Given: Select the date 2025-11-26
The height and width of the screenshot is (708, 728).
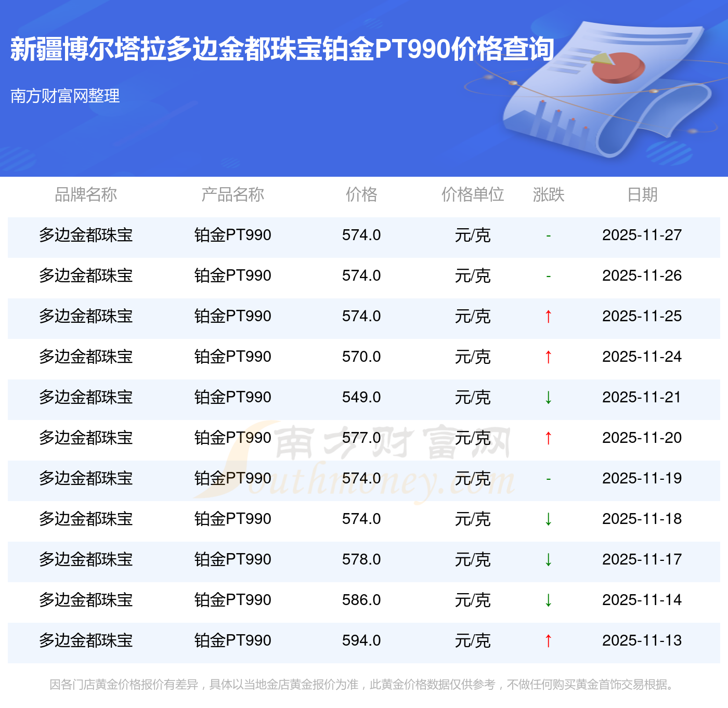Looking at the screenshot, I should [642, 276].
